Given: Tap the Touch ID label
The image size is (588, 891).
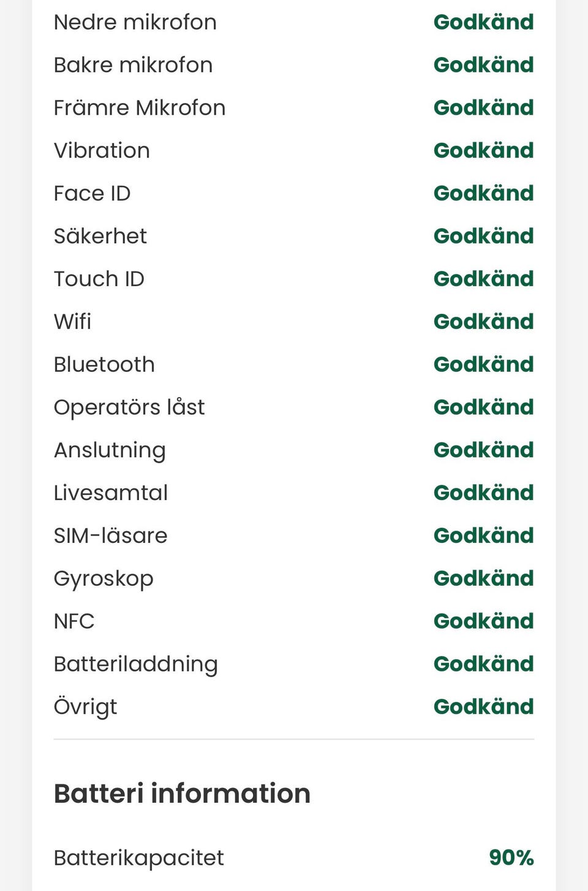Looking at the screenshot, I should [x=99, y=279].
